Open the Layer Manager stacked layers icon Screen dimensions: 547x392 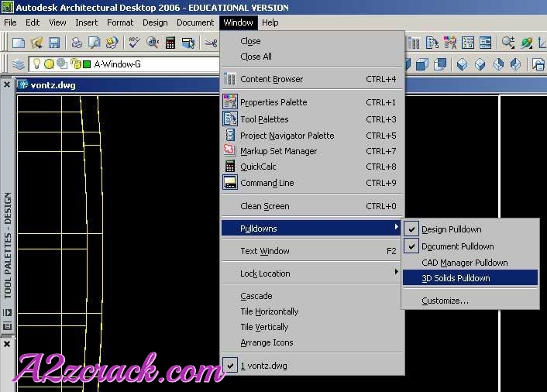[18, 64]
